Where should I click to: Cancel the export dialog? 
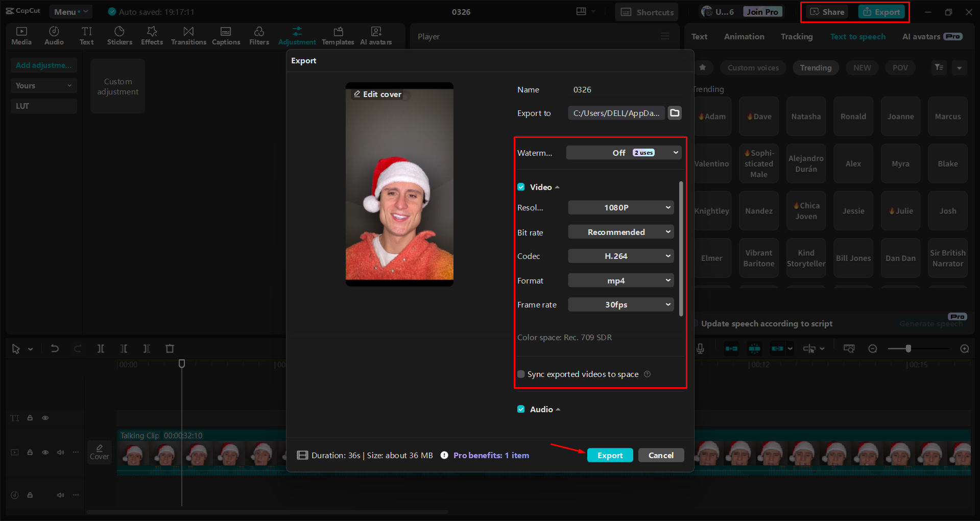pos(661,455)
